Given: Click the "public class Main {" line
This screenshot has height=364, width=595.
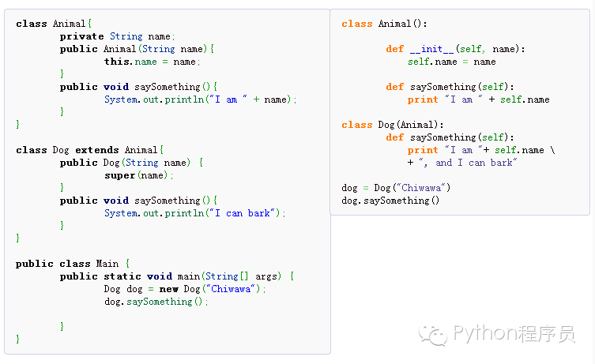Looking at the screenshot, I should coord(73,264).
